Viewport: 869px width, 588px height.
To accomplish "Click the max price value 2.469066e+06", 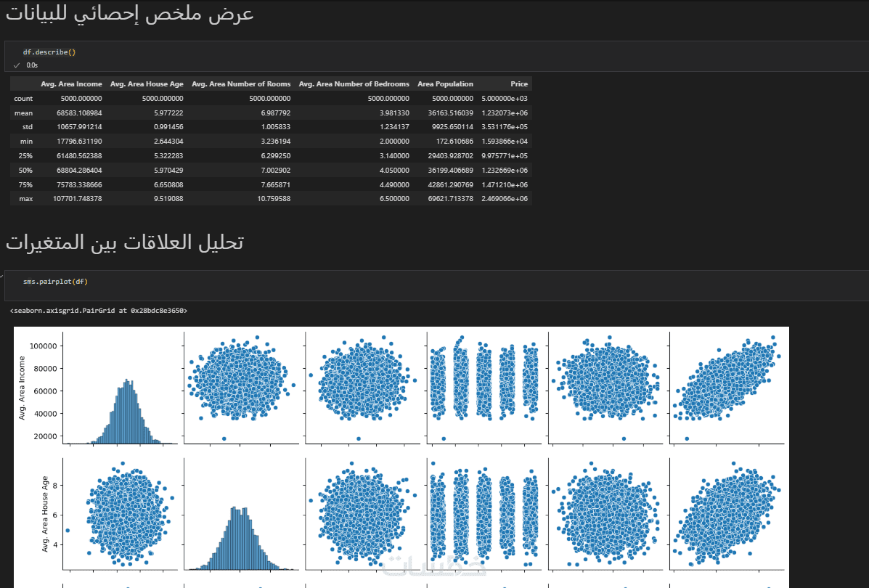I will 505,198.
